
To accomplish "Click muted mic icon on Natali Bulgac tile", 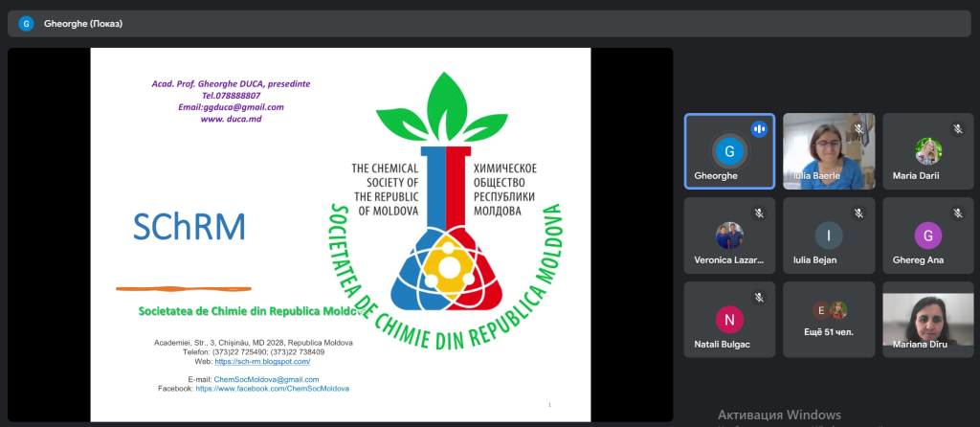I will point(759,298).
